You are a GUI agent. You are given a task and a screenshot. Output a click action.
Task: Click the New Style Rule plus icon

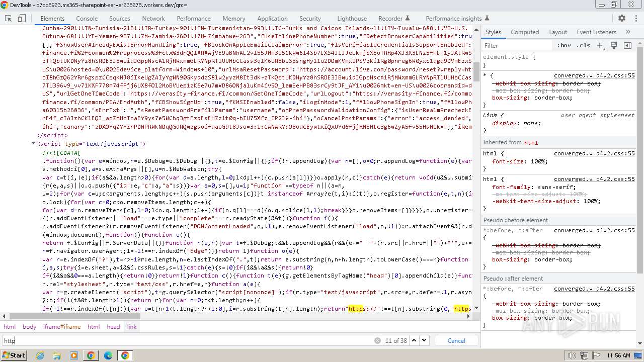[x=599, y=45]
